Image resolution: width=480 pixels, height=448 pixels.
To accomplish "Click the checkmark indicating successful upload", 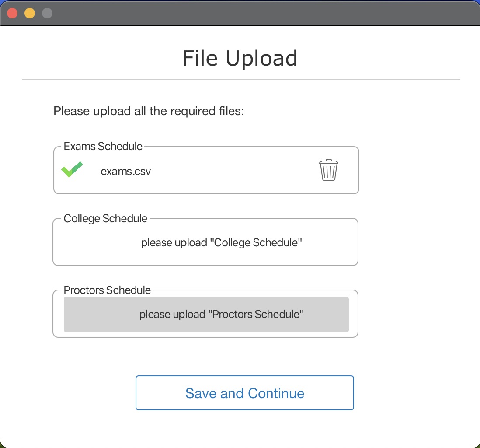I will point(72,169).
